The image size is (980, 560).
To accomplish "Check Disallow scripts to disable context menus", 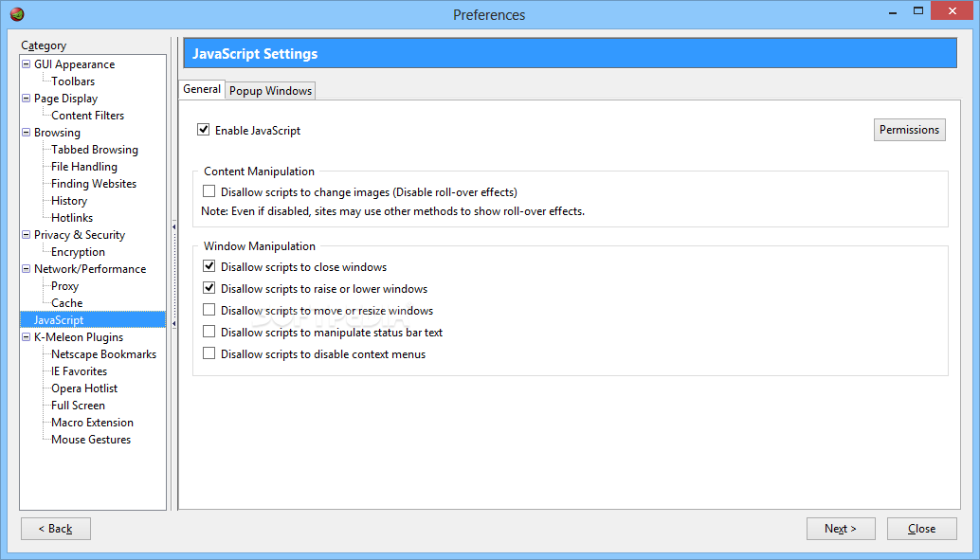I will (209, 353).
